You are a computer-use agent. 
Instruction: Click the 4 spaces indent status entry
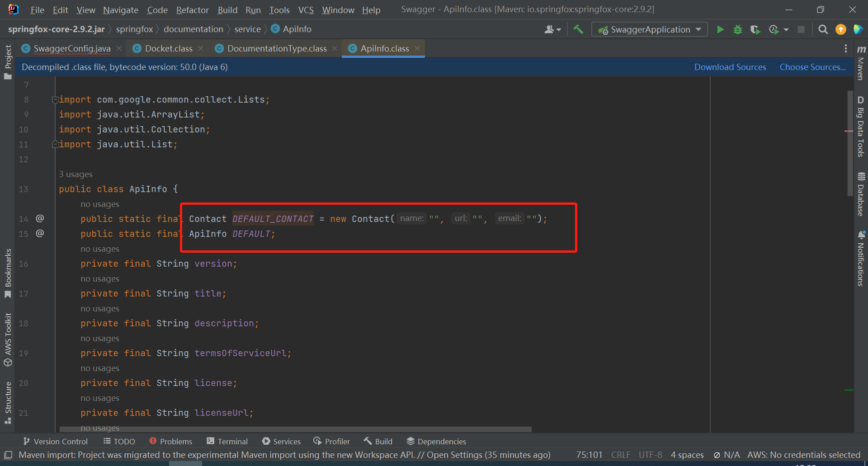click(687, 455)
